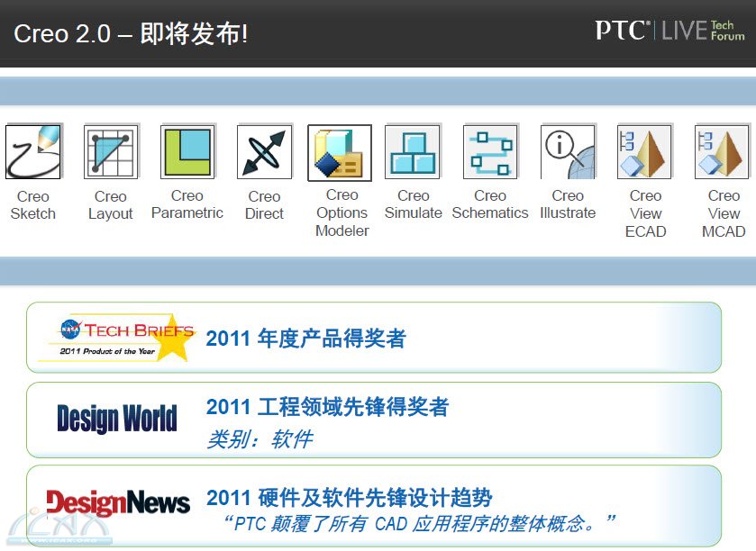The height and width of the screenshot is (551, 756).
Task: Click the Creo Simulate blocks icon
Action: click(x=413, y=152)
